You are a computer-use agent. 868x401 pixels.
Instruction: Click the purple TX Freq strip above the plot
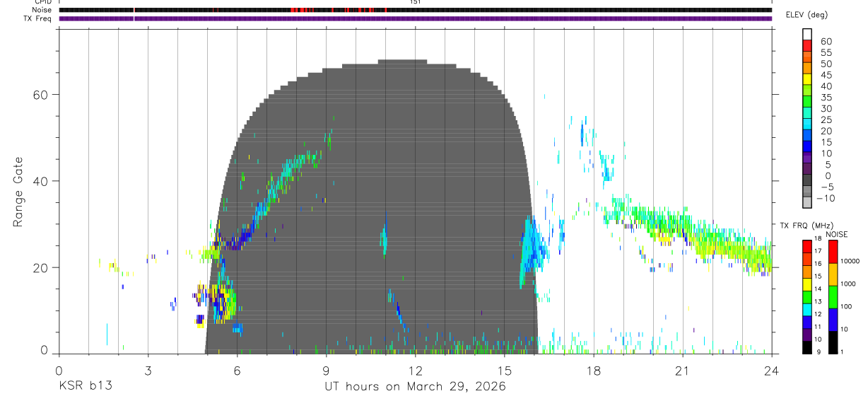pyautogui.click(x=415, y=18)
